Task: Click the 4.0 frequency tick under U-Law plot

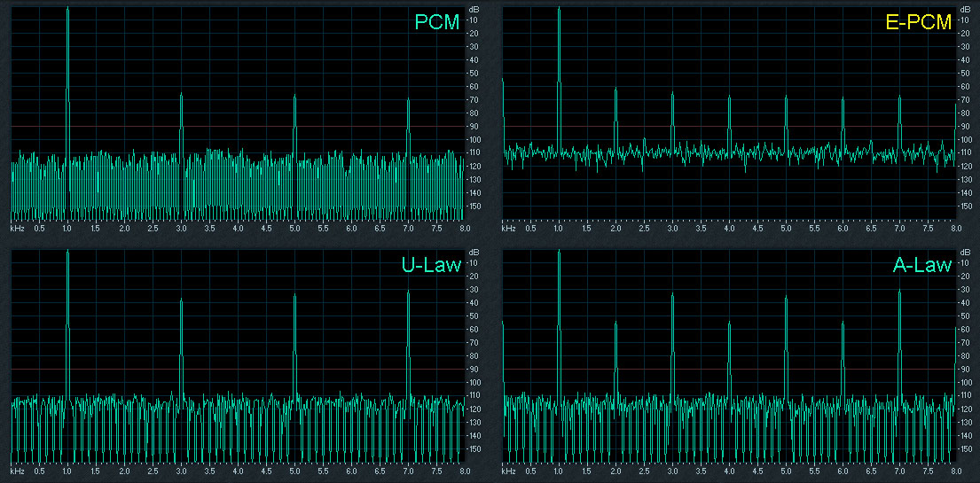Action: (x=238, y=471)
